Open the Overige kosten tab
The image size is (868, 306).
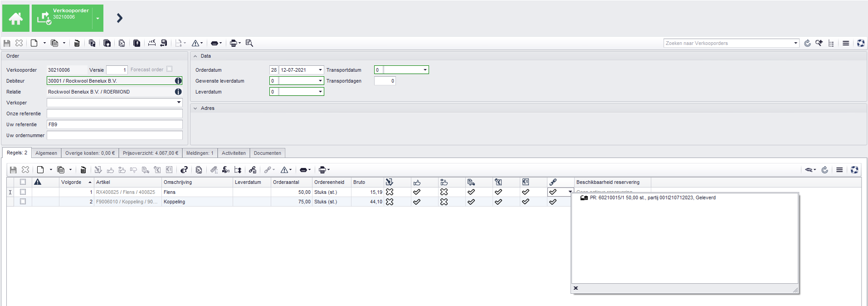coord(90,153)
